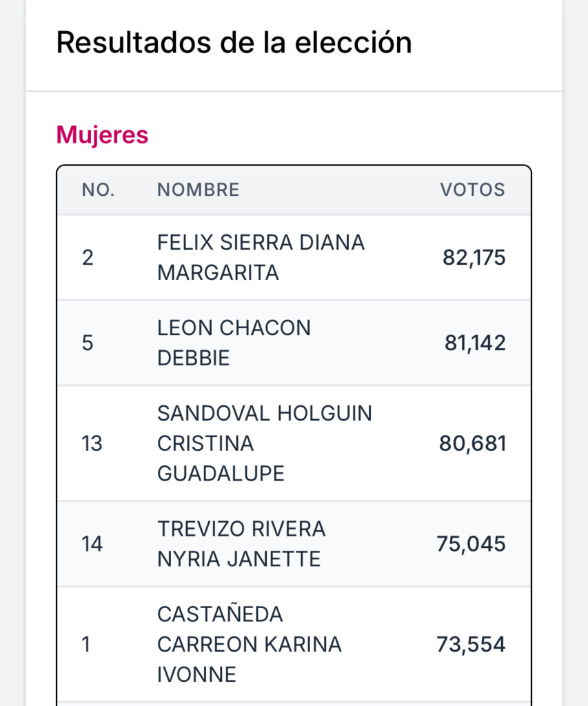Screen dimensions: 588x706
Task: Click the 82,175 votes value
Action: [474, 258]
